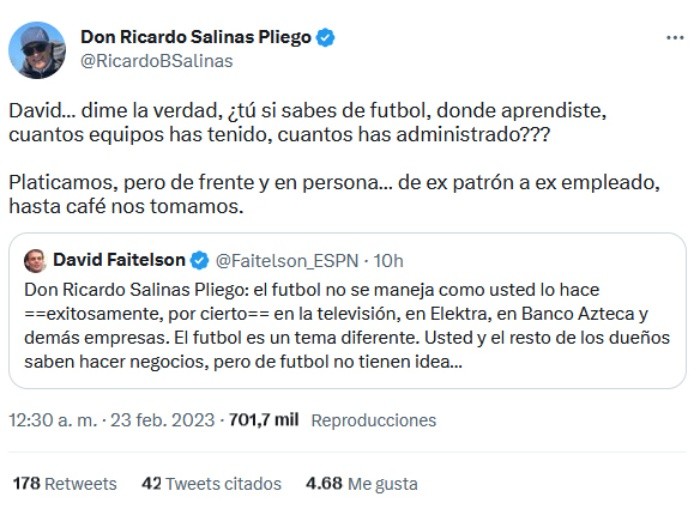This screenshot has height=515, width=700.
Task: Click David Faitelson's small avatar in quoted tweet
Action: (x=35, y=261)
